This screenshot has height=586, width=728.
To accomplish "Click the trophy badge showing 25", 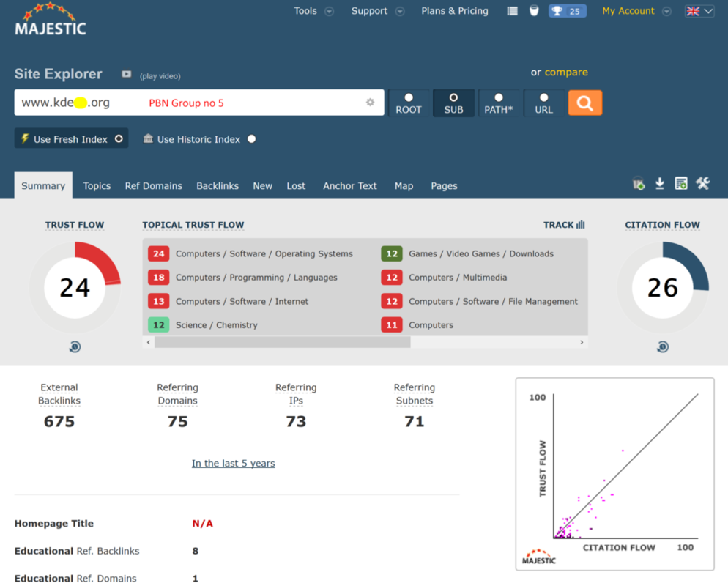I will [x=568, y=11].
